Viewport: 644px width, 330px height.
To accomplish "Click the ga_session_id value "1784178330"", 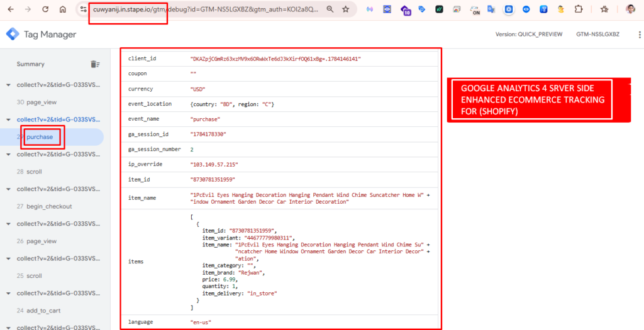I will point(209,135).
